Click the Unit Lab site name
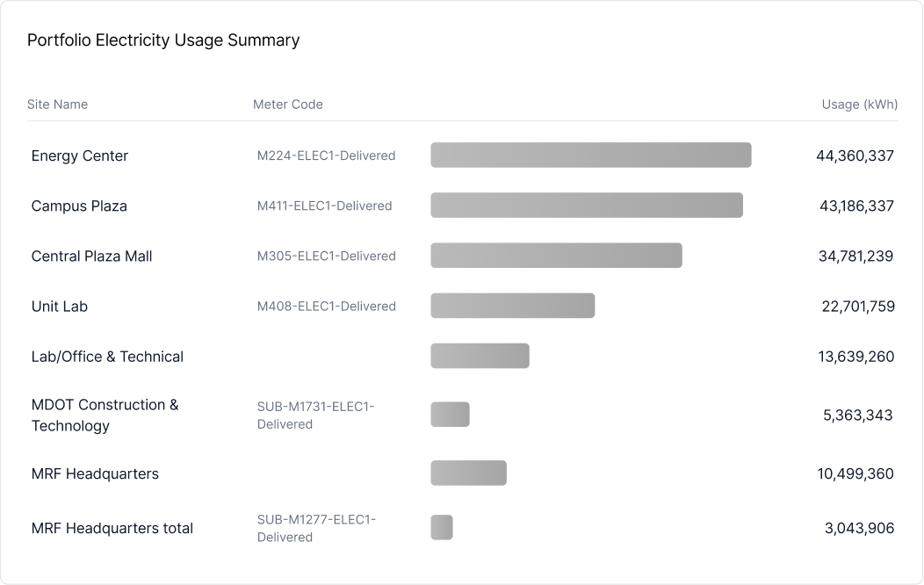Screen dimensions: 924x585 (x=60, y=307)
